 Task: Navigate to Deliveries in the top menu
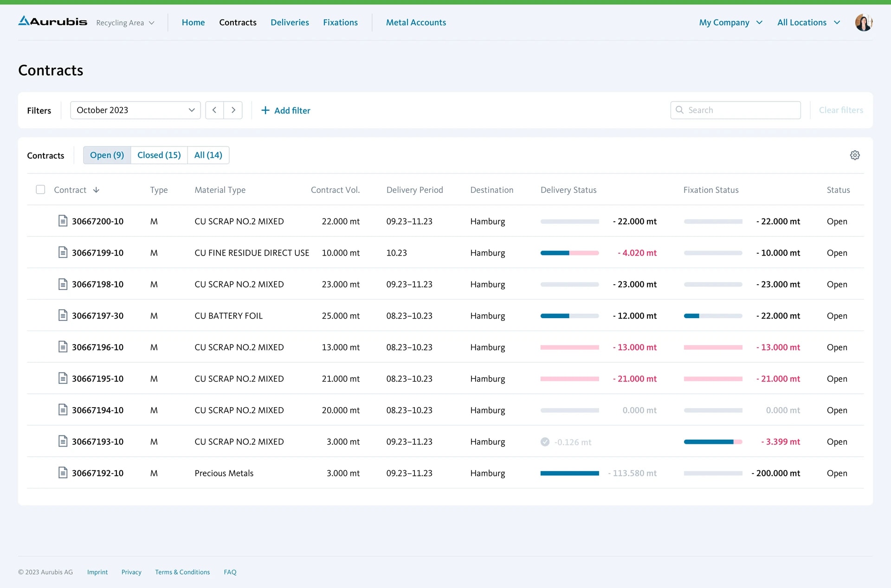click(x=290, y=22)
